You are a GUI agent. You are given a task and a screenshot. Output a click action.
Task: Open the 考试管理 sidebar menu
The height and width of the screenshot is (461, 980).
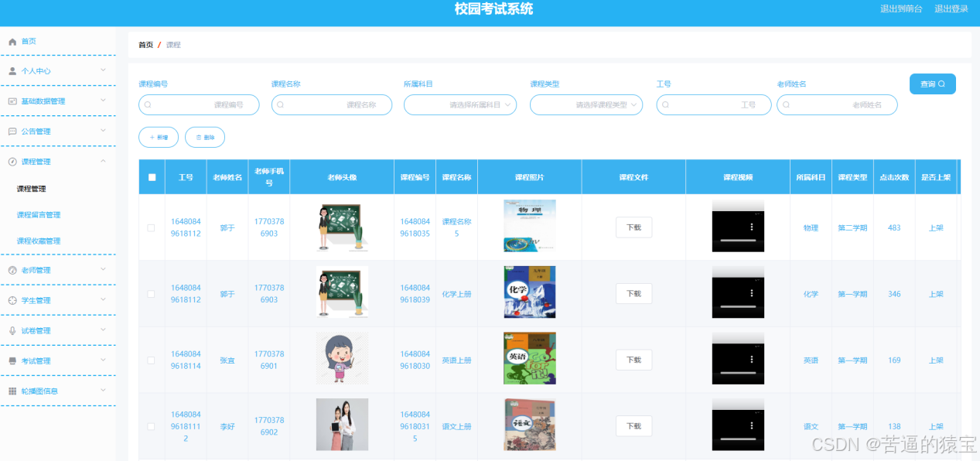click(x=58, y=360)
